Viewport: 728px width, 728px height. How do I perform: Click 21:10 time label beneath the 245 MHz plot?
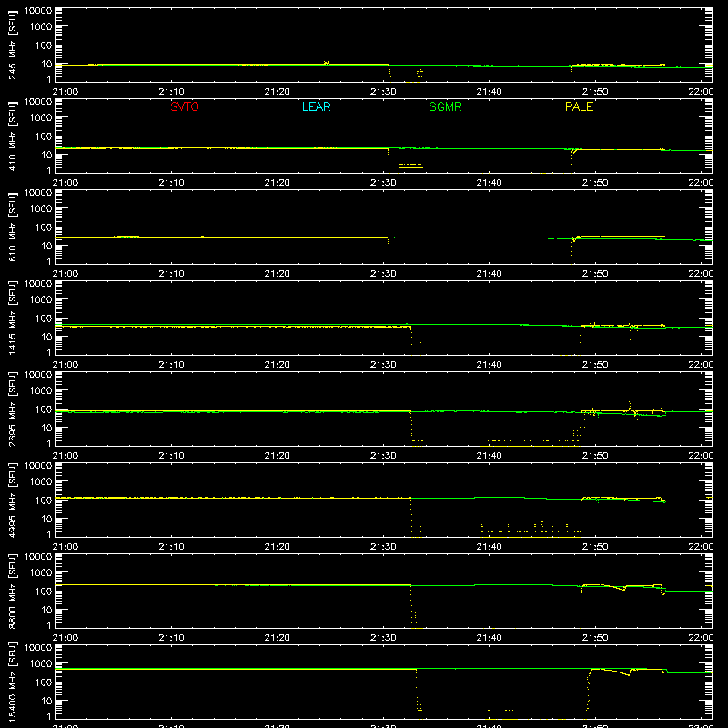tap(171, 92)
